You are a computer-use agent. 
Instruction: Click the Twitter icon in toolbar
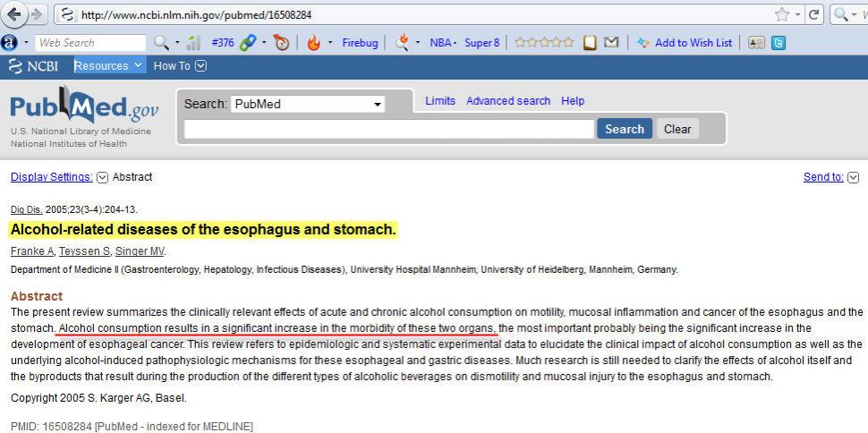pyautogui.click(x=779, y=42)
